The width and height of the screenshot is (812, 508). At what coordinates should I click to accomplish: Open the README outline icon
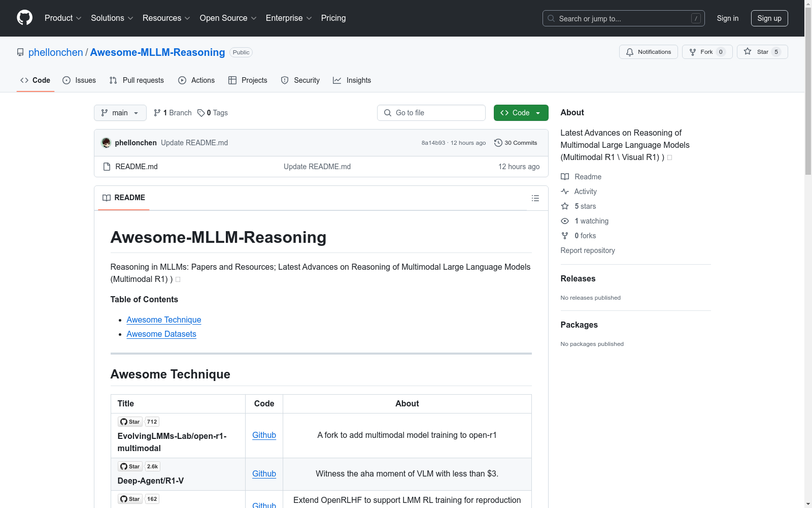tap(535, 198)
